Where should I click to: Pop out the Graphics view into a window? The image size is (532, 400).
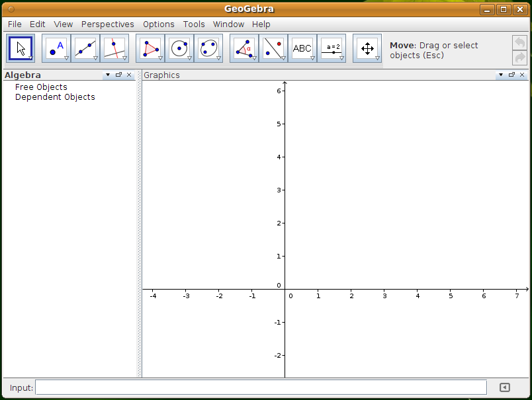click(511, 75)
